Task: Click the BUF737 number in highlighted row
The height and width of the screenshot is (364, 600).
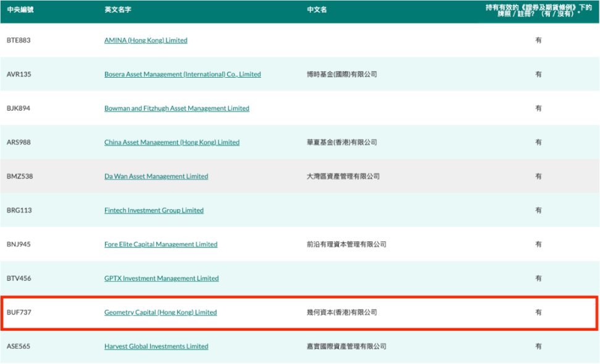Action: [20, 312]
